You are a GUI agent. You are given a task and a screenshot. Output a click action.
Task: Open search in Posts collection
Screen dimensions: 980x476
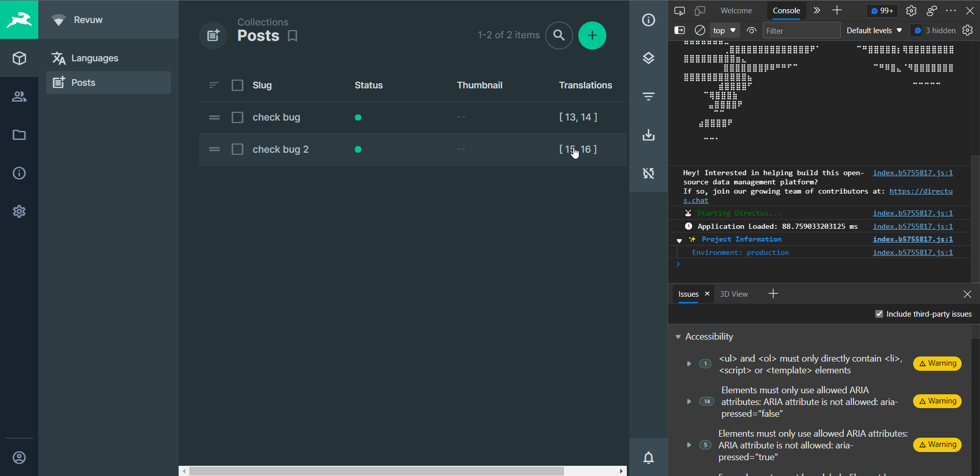pyautogui.click(x=559, y=35)
